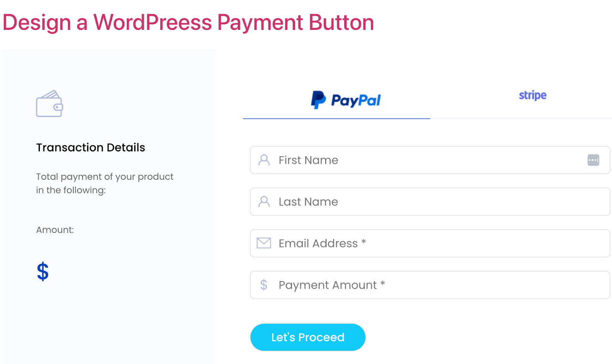
Task: Click the wallet icon above Transaction Details
Action: click(x=49, y=104)
